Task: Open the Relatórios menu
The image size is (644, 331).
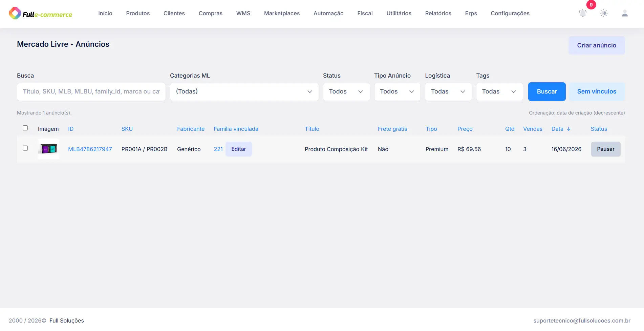Action: click(x=438, y=13)
